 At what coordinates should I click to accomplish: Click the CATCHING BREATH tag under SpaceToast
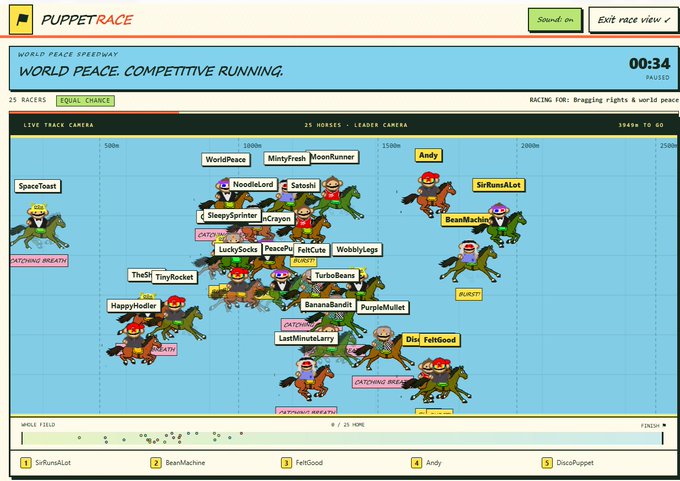(39, 261)
